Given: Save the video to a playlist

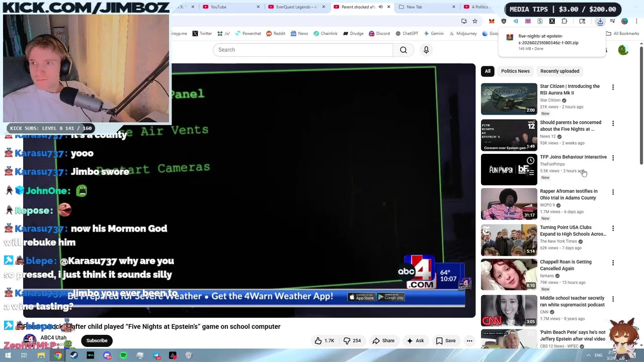Looking at the screenshot, I should [x=446, y=341].
